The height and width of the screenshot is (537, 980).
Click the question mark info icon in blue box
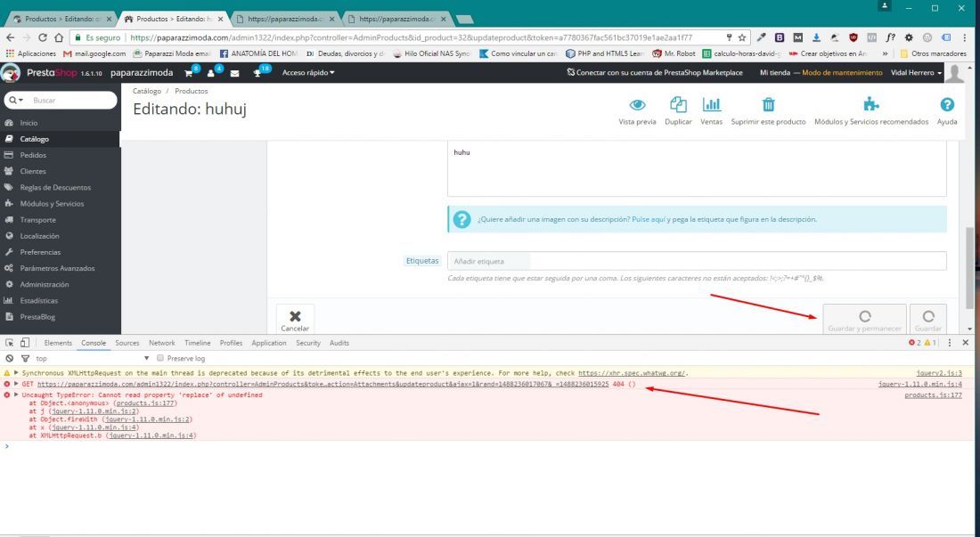pos(461,220)
